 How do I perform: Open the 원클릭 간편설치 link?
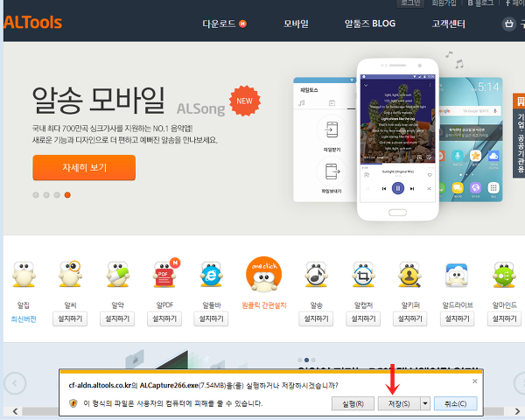tap(264, 305)
